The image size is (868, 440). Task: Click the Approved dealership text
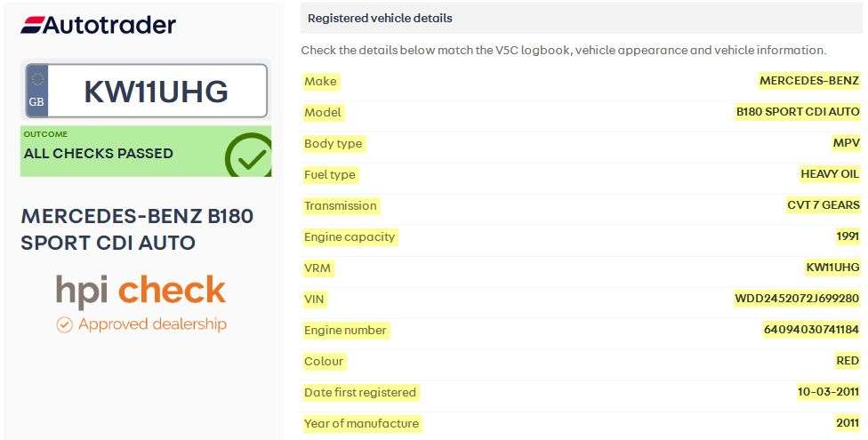tap(152, 324)
